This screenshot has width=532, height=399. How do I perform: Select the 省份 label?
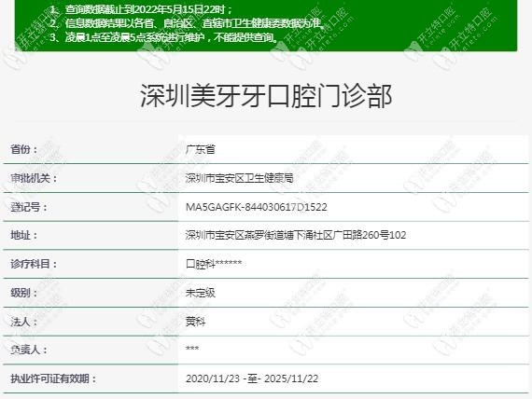[x=23, y=149]
